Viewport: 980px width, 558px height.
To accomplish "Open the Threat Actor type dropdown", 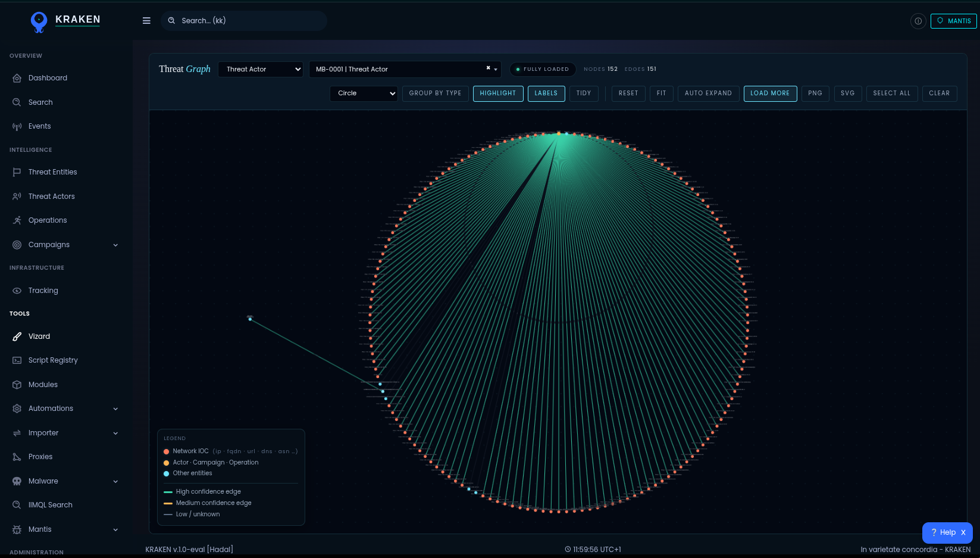I will [x=261, y=69].
